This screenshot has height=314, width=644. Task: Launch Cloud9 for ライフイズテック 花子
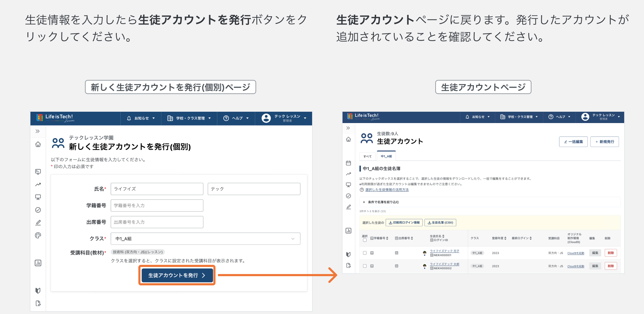click(576, 253)
